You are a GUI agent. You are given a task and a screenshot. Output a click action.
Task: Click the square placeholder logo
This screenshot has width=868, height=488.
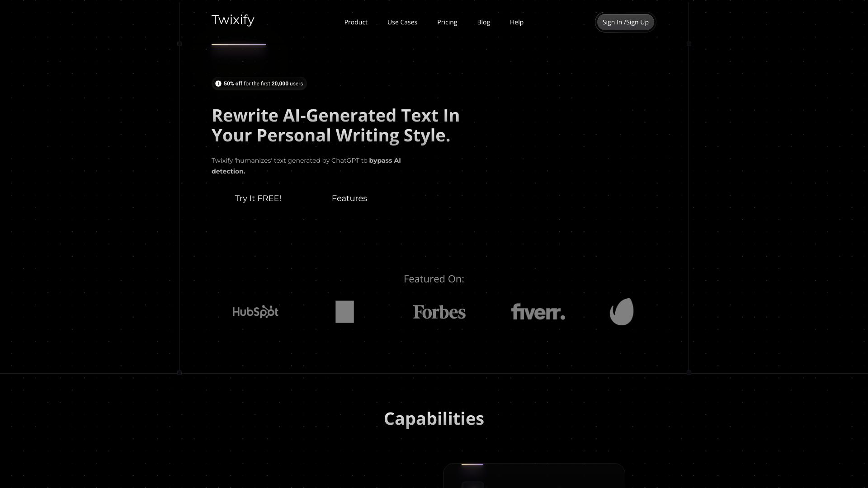coord(344,312)
